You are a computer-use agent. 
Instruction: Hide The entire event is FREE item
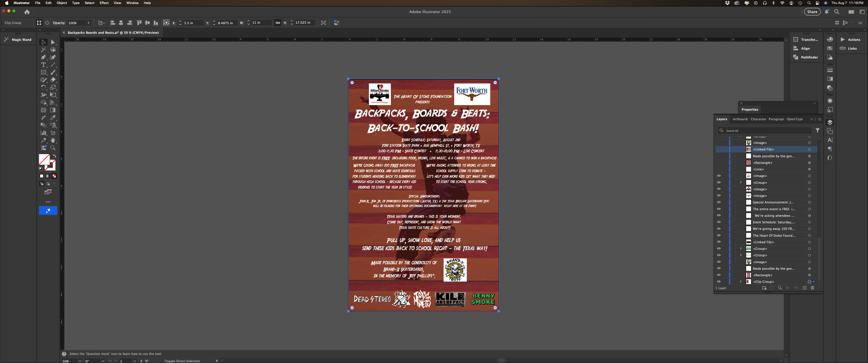pos(719,209)
